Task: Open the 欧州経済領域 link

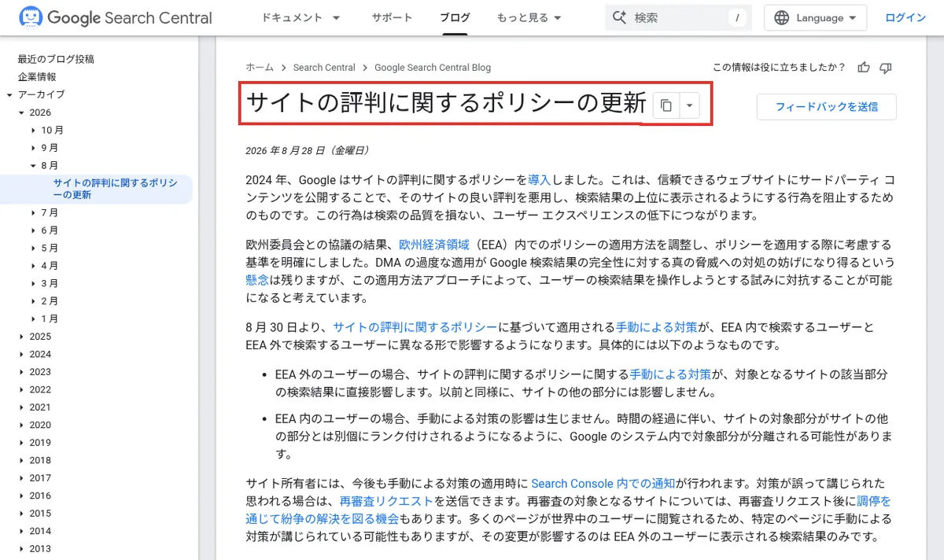Action: point(434,245)
